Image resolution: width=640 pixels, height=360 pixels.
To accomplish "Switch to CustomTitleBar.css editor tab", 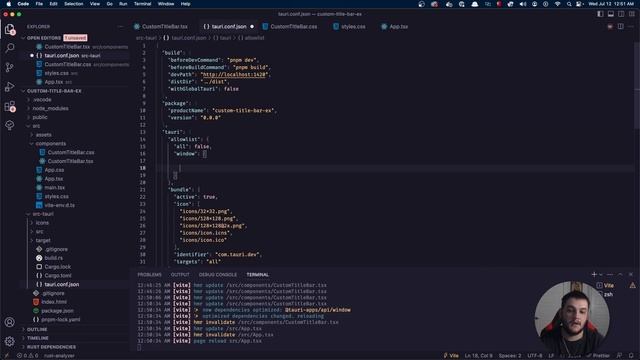I will coord(290,27).
